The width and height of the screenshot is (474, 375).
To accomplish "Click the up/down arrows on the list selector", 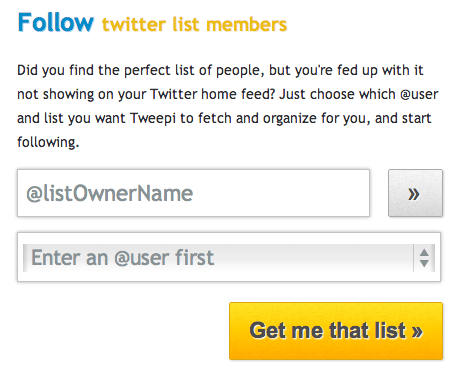I will click(x=424, y=258).
